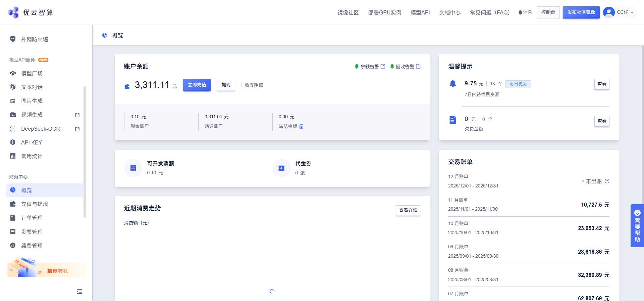The width and height of the screenshot is (644, 301).
Task: Click the user avatar icon in header
Action: pos(609,12)
